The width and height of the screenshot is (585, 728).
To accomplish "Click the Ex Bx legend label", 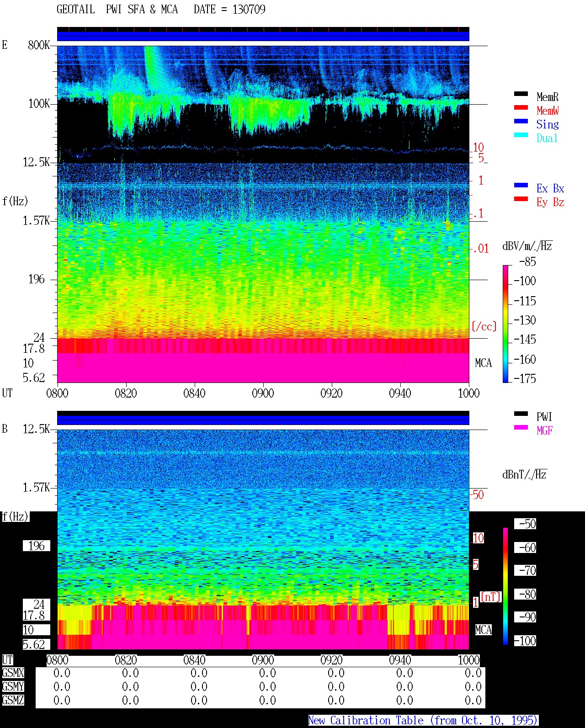I will coord(550,188).
